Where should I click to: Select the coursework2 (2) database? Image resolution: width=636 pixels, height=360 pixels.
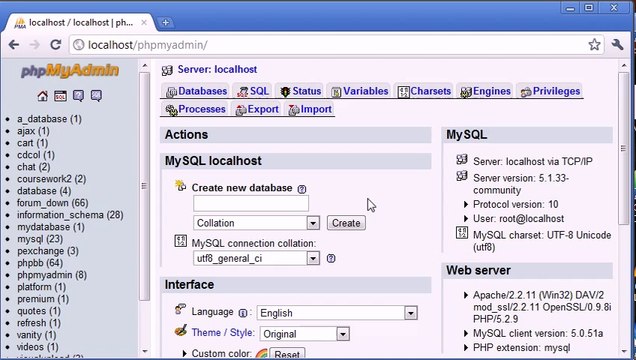pos(52,179)
